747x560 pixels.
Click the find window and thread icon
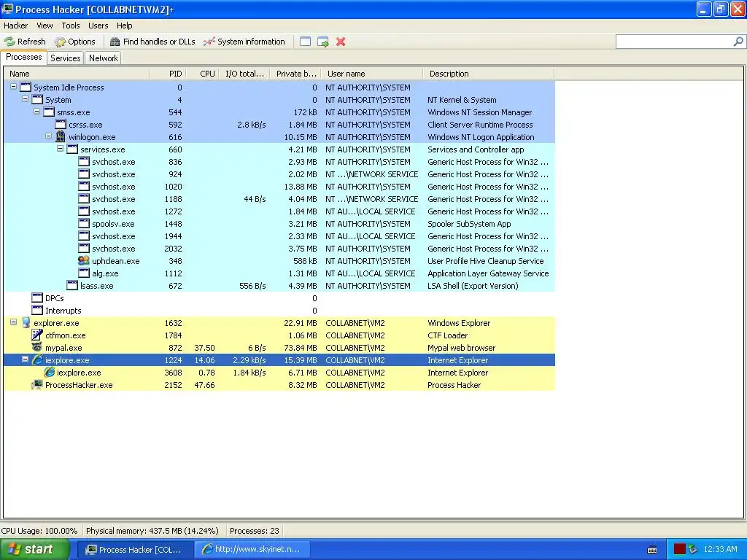click(323, 42)
